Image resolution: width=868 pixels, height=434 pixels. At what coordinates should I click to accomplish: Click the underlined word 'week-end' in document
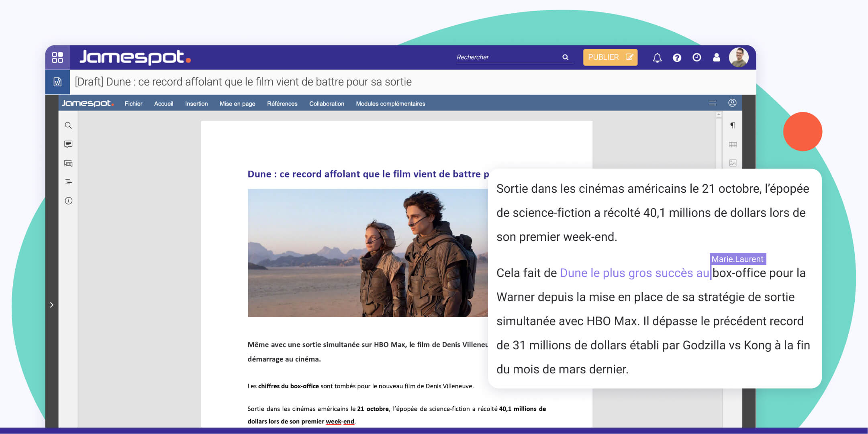(340, 421)
